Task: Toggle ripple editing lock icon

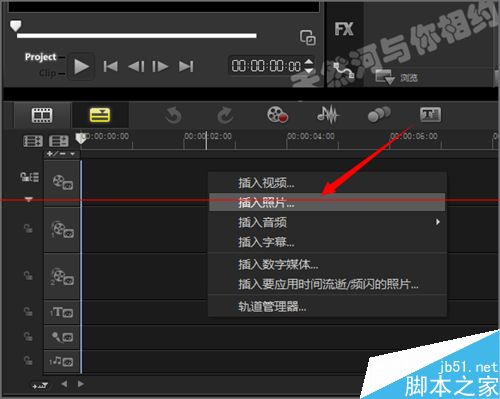Action: tap(29, 177)
